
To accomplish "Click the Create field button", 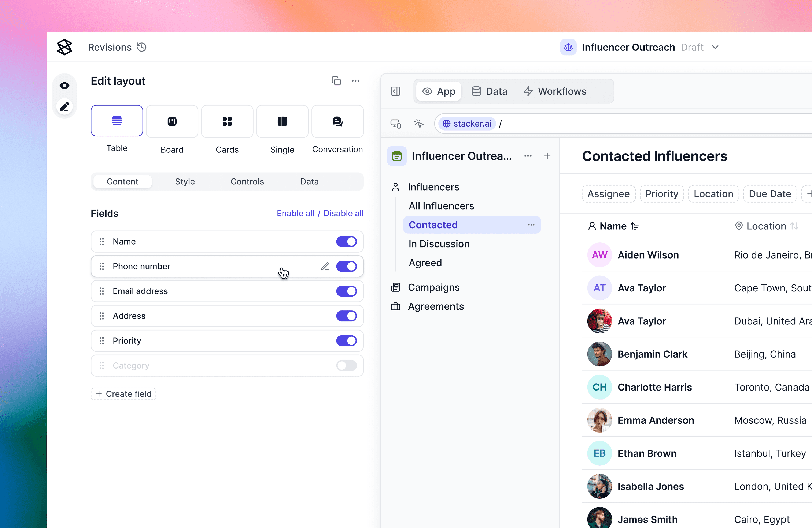I will 123,394.
